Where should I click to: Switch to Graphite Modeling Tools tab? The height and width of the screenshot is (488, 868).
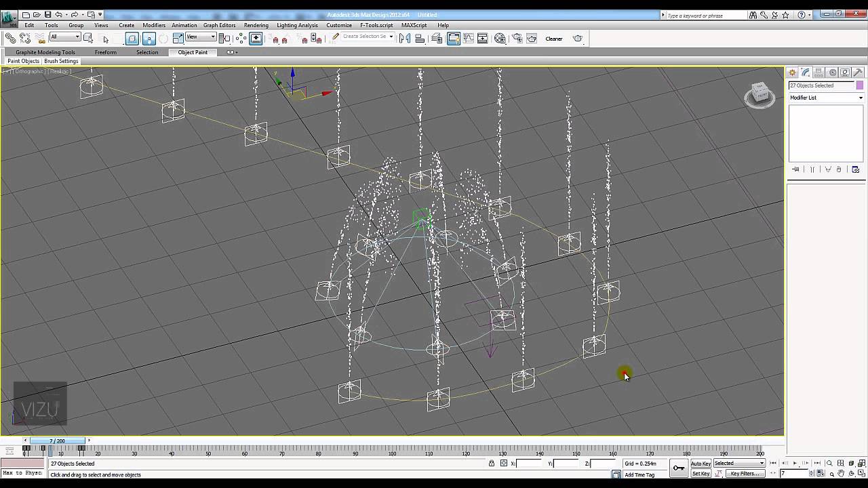pos(45,52)
